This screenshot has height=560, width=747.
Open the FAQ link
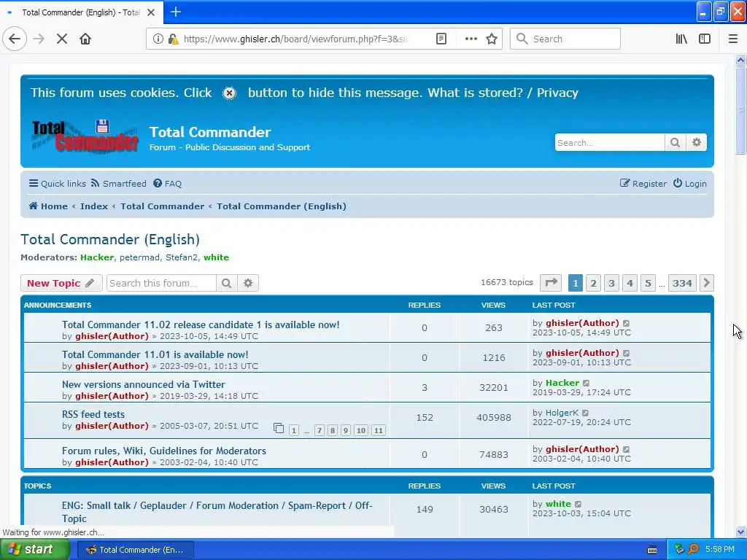click(x=168, y=184)
